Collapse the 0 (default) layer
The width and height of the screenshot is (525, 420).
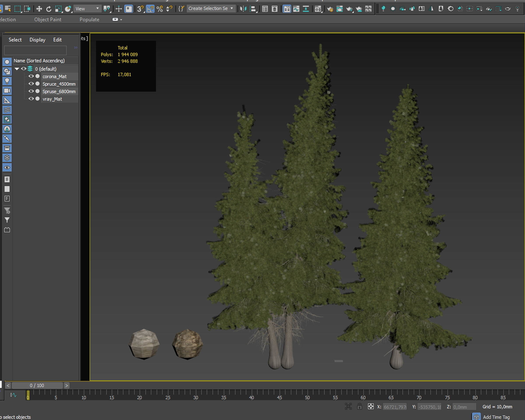[17, 69]
